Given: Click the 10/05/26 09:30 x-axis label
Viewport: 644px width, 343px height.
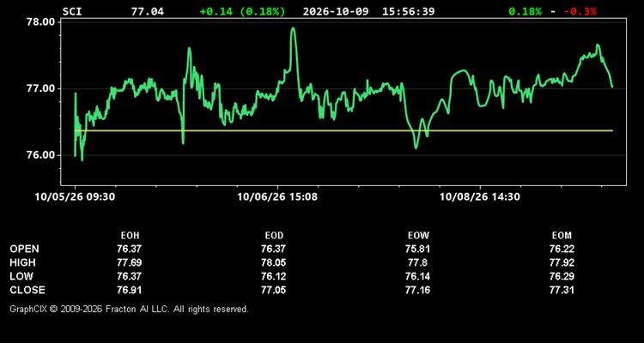Looking at the screenshot, I should [x=75, y=197].
